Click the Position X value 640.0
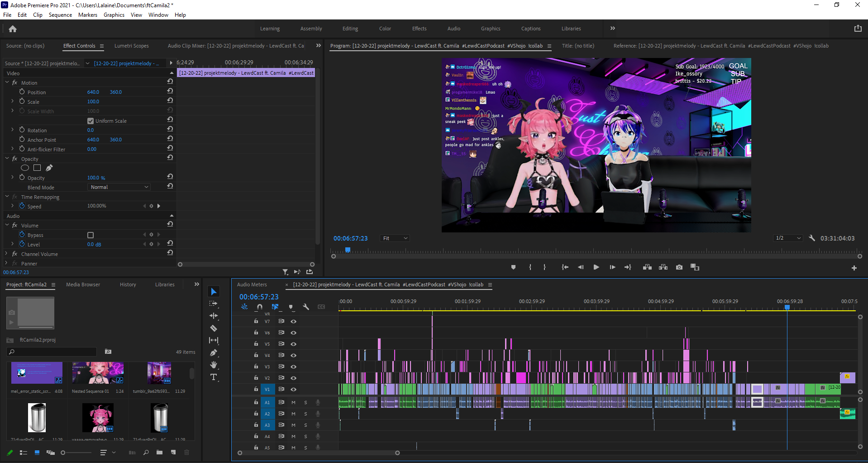Viewport: 868px width, 463px height. tap(93, 92)
